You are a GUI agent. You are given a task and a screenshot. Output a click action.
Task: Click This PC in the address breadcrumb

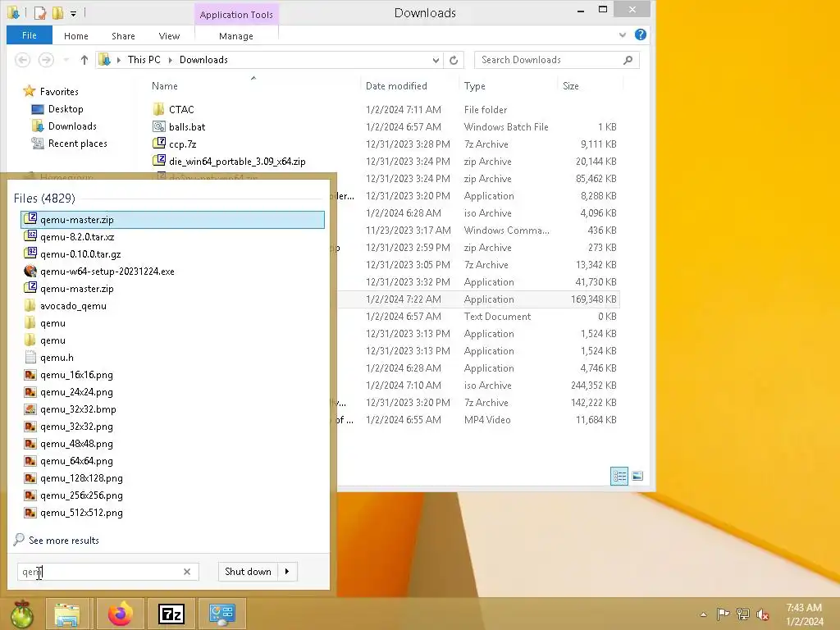[x=144, y=59]
